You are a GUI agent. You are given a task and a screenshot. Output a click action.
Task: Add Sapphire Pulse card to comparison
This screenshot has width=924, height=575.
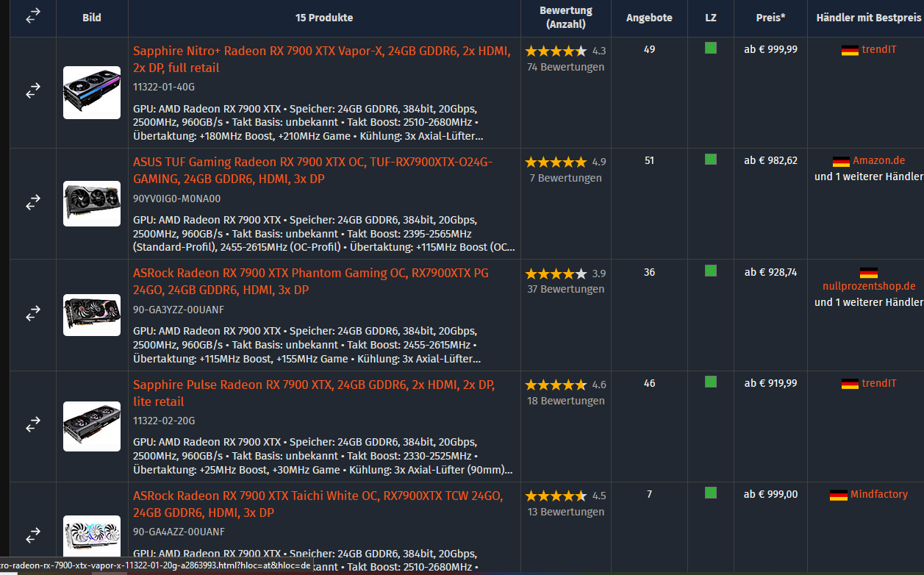click(x=33, y=425)
